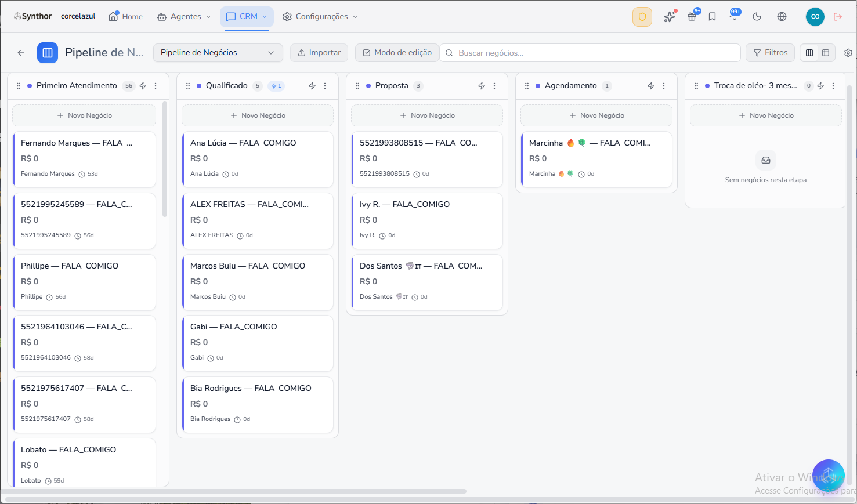Click the drag handle of Agendamento column
The height and width of the screenshot is (504, 857).
pos(527,86)
